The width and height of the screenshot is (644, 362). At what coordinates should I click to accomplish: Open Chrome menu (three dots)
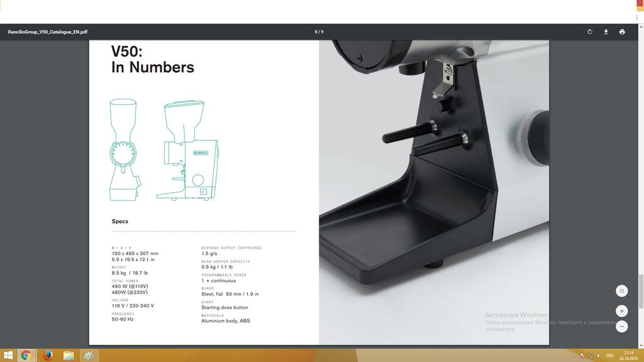[636, 18]
